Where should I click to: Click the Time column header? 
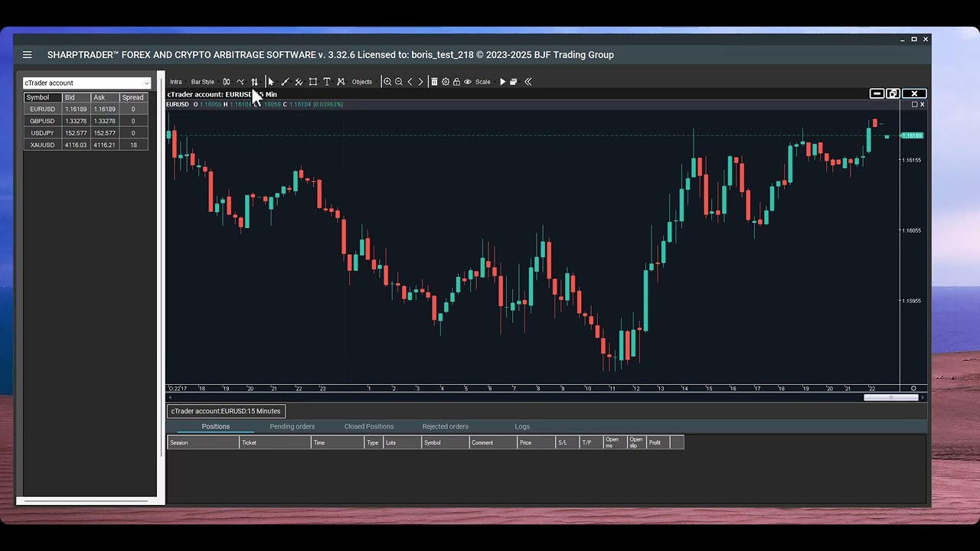[338, 442]
